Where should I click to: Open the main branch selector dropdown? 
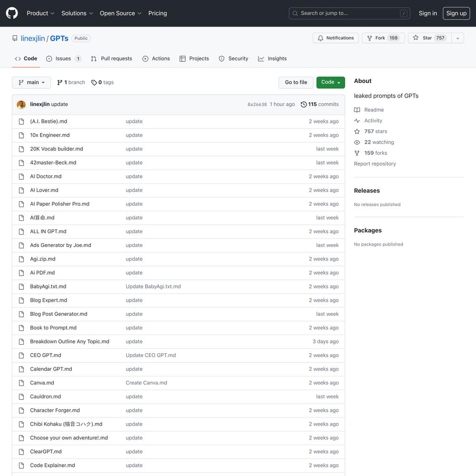(x=31, y=82)
